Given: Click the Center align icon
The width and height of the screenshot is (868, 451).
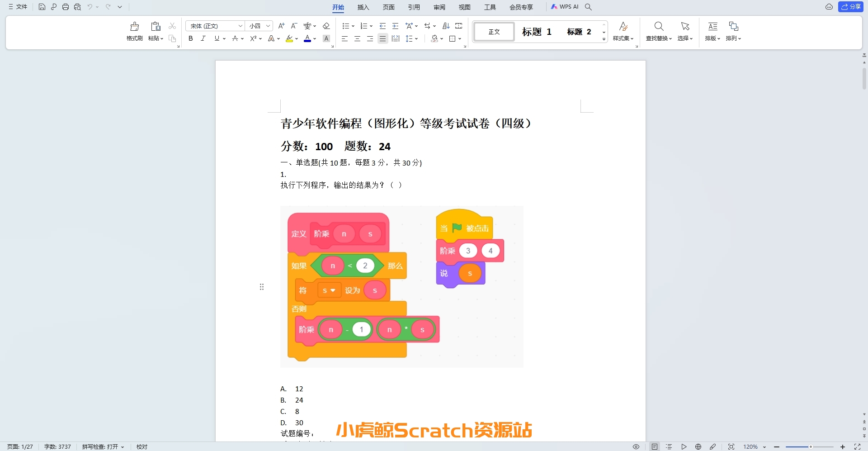Looking at the screenshot, I should [x=357, y=39].
